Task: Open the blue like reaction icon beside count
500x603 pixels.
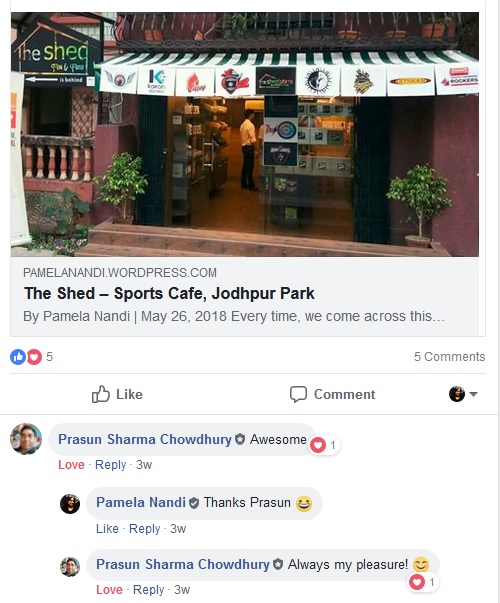Action: click(18, 357)
